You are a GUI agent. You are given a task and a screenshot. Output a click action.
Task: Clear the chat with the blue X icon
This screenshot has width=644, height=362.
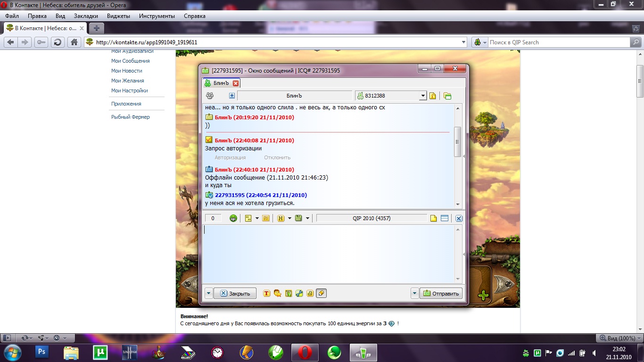point(459,218)
